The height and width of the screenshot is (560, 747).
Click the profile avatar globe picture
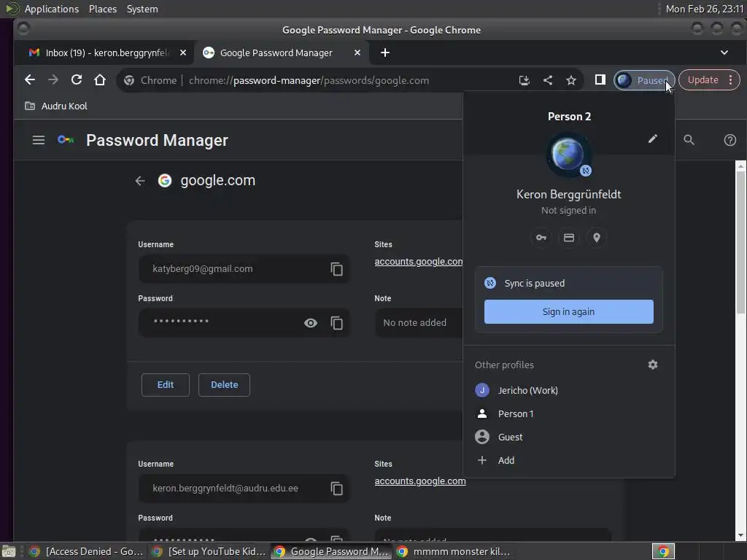tap(568, 155)
